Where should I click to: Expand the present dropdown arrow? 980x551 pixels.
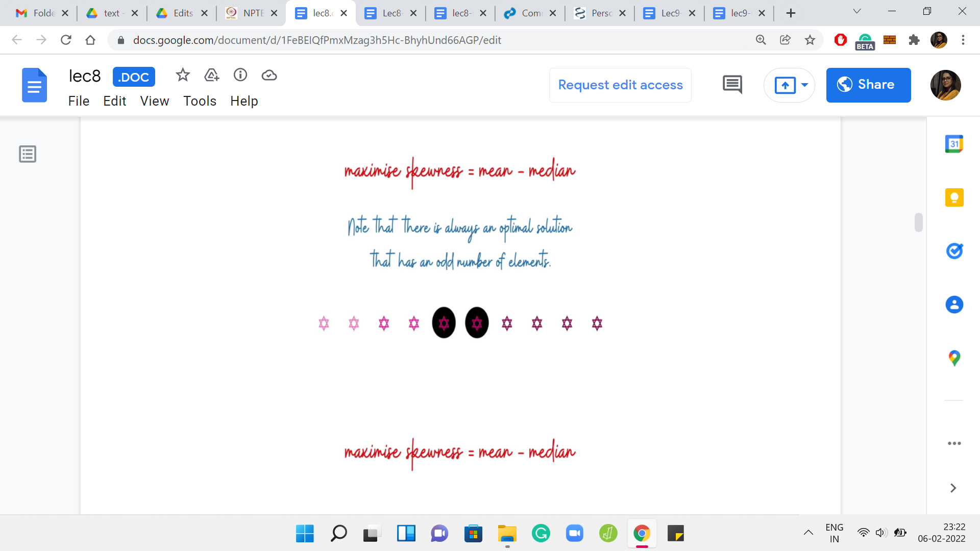[x=804, y=85]
